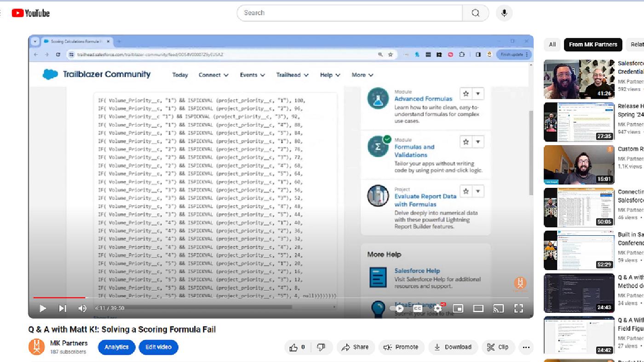
Task: Click the search magnifier button
Action: click(476, 13)
